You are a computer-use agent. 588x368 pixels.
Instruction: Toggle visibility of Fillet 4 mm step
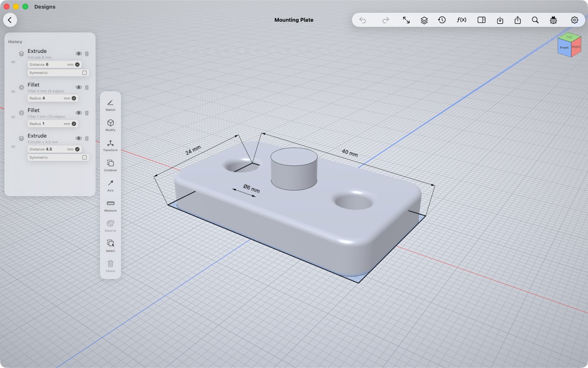coord(79,87)
